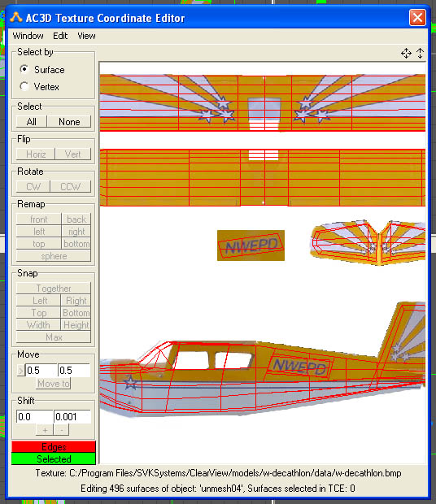Click Snap Height button
The image size is (436, 504).
[x=76, y=325]
